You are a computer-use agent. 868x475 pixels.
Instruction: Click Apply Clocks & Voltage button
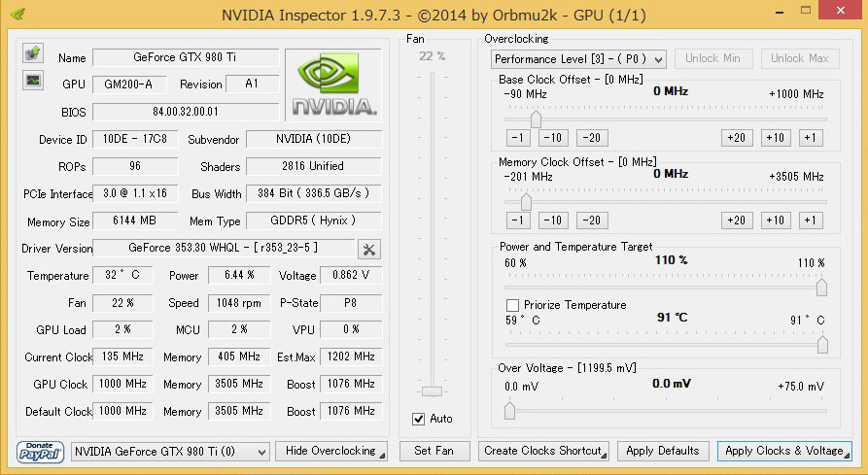[x=784, y=452]
